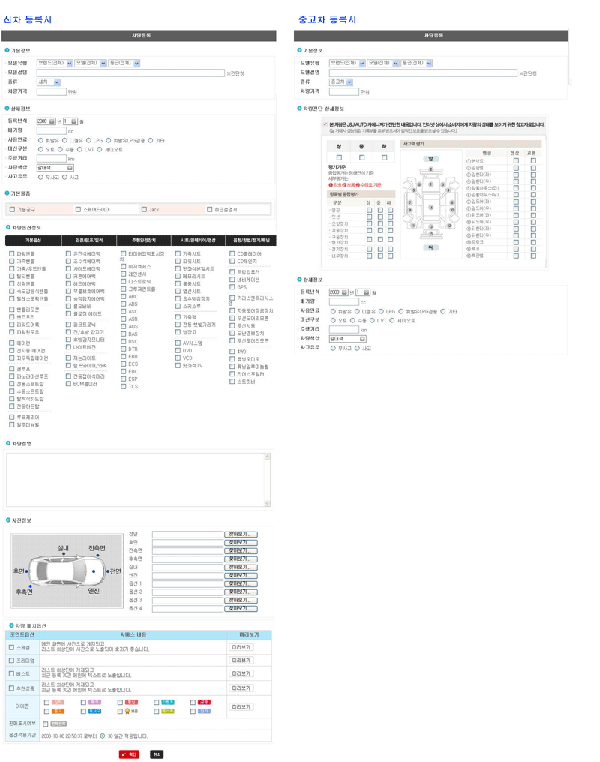This screenshot has height=762, width=600.
Task: Select 오토 transmission radio in the new car form
Action: [41, 149]
